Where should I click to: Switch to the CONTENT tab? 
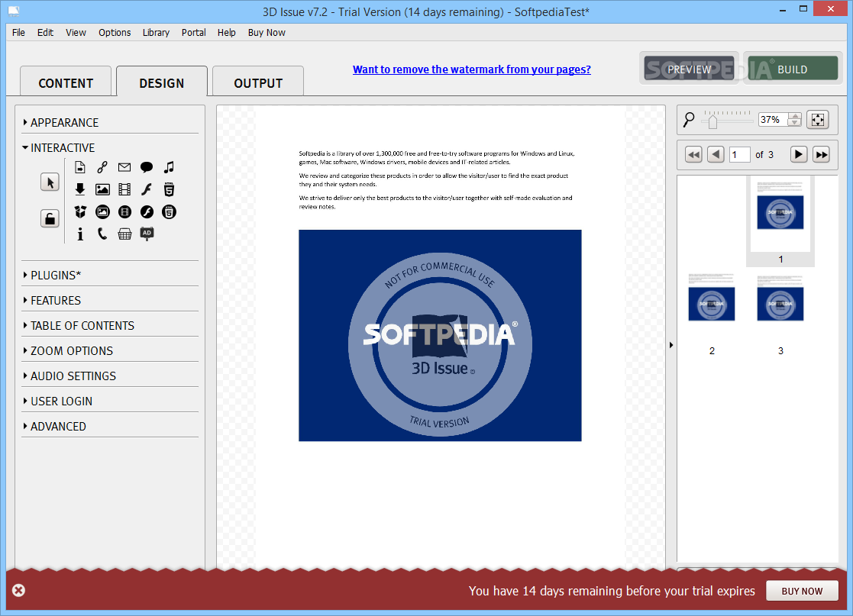66,82
